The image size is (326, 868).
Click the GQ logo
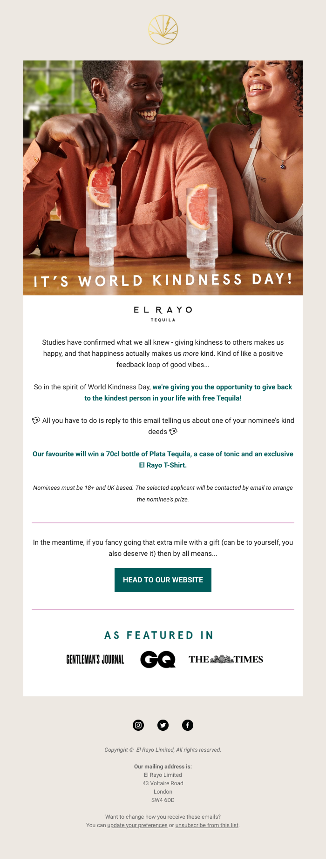tap(158, 659)
